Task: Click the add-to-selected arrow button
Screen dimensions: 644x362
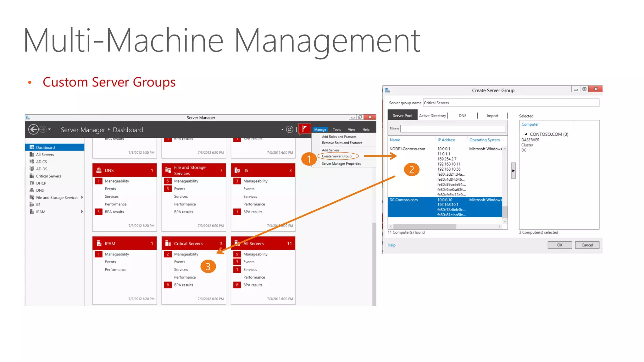Action: click(513, 171)
